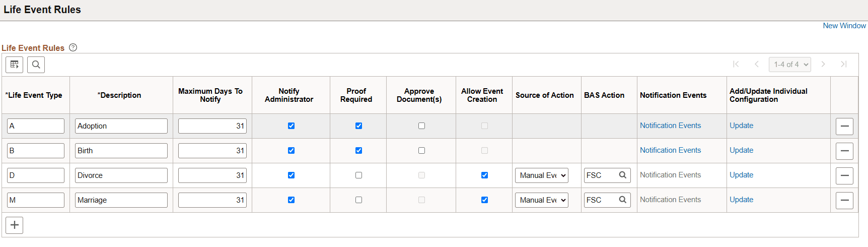Uncheck Notify Administrator for Adoption
The width and height of the screenshot is (868, 247).
(291, 126)
